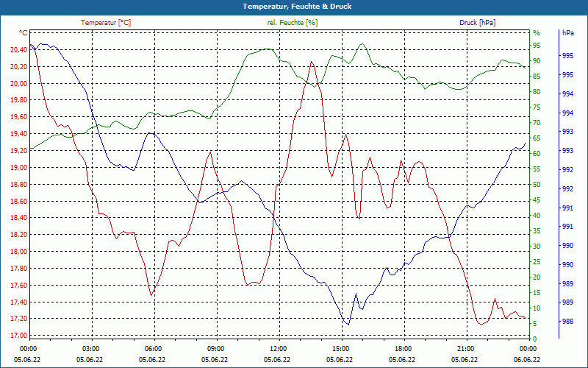Click the '19,00' temperature tick label
The image size is (588, 368).
click(20, 168)
